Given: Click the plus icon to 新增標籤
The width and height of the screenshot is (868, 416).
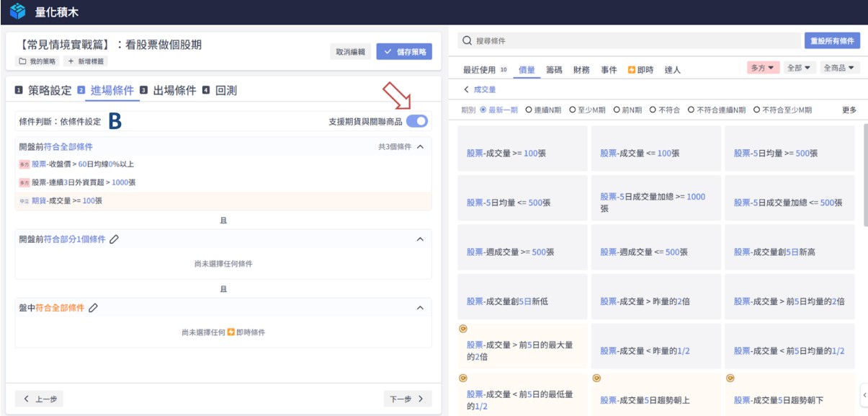Looking at the screenshot, I should click(x=70, y=61).
